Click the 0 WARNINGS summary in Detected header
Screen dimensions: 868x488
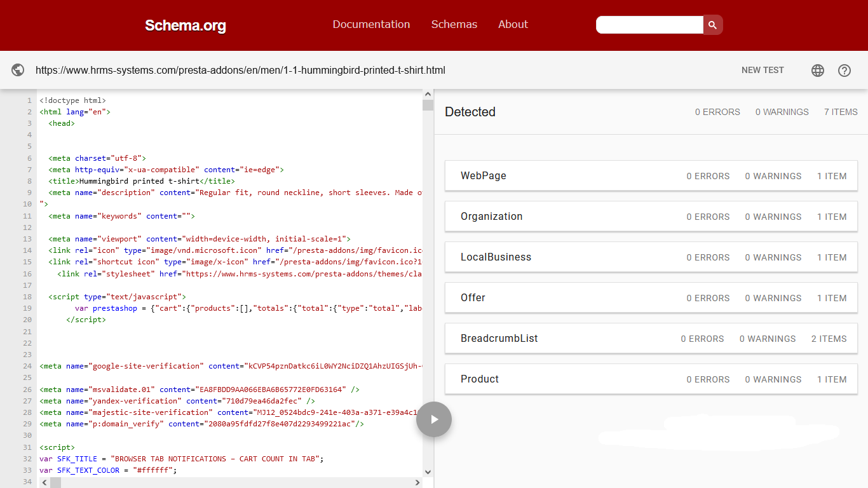click(782, 112)
